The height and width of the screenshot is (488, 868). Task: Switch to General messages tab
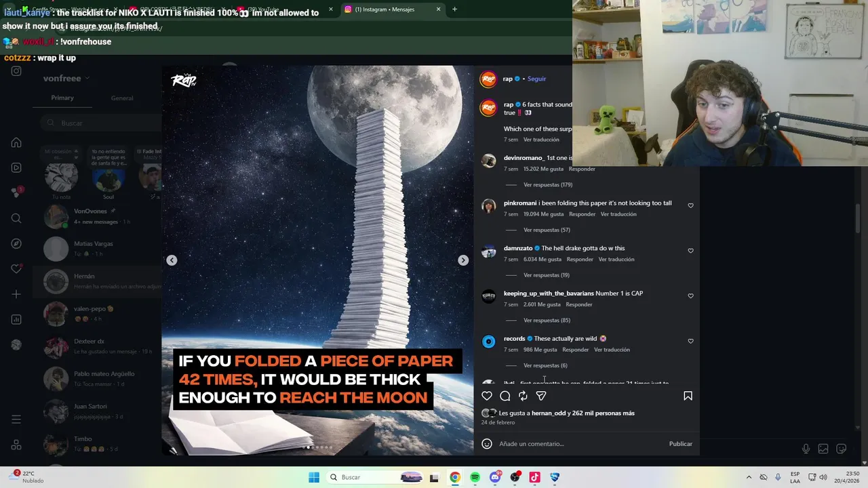(122, 98)
